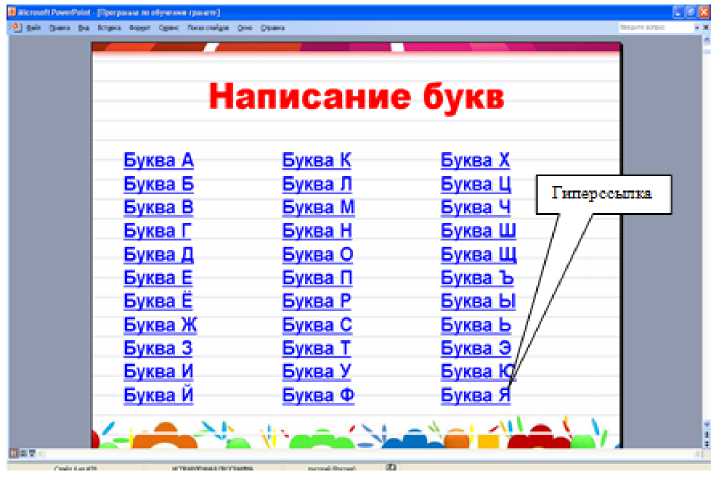Minimize the PowerPoint window
Screen dimensions: 724x481
tap(678, 12)
